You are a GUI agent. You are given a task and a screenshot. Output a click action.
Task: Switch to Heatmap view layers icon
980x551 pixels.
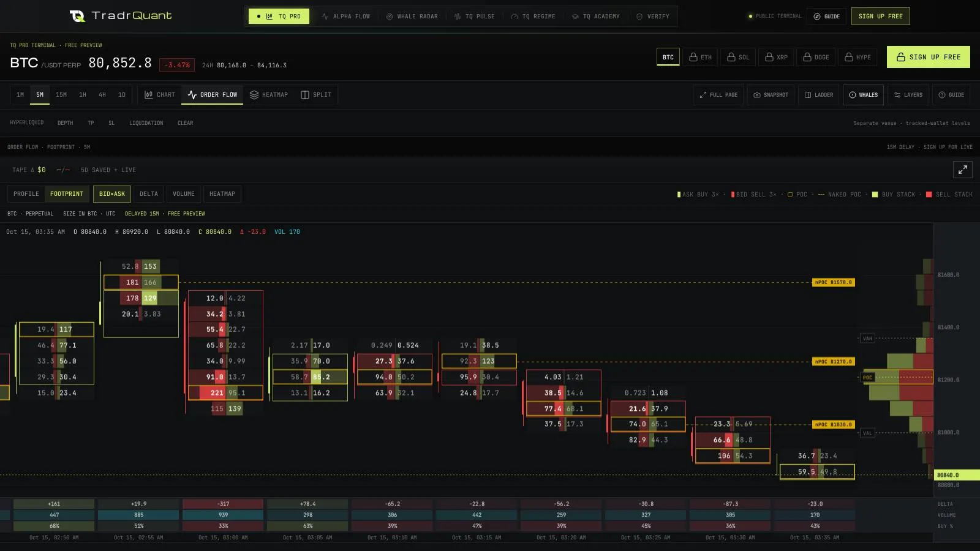(254, 95)
